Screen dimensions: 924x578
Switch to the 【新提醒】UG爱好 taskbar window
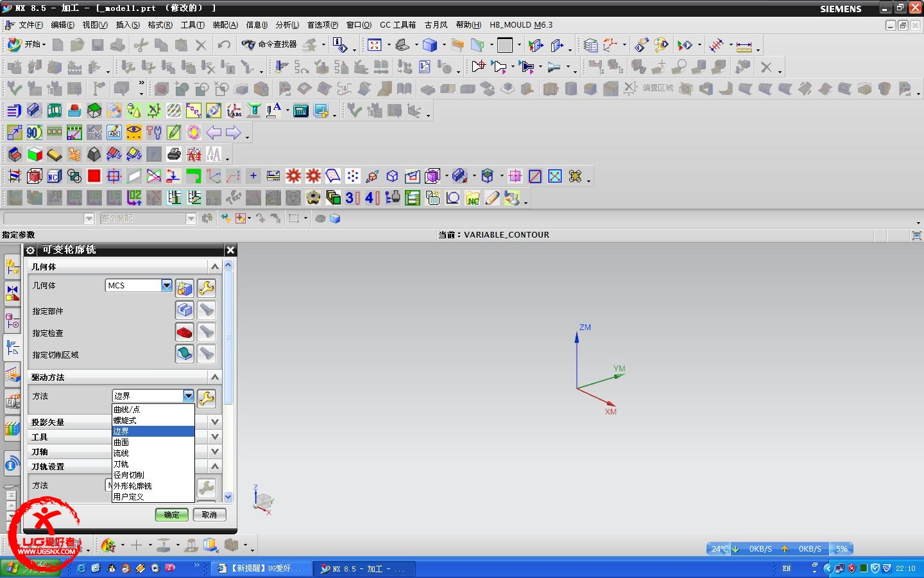tap(262, 568)
